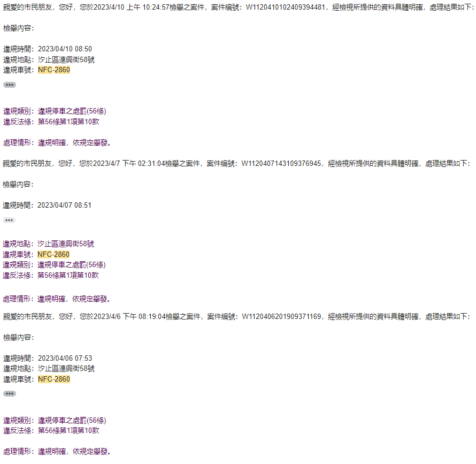Select case number W1120406201909371169
Viewport: 476px width, 464px height.
[x=281, y=317]
